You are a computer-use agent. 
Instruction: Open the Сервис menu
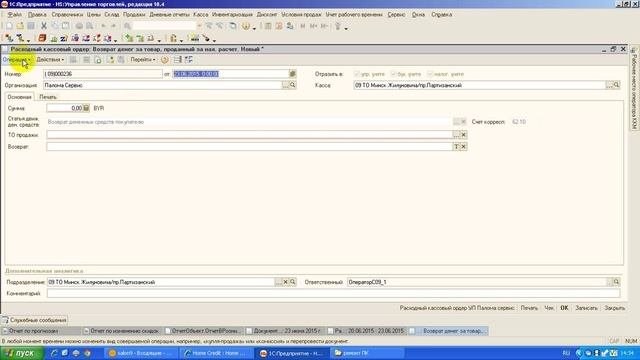coord(396,14)
